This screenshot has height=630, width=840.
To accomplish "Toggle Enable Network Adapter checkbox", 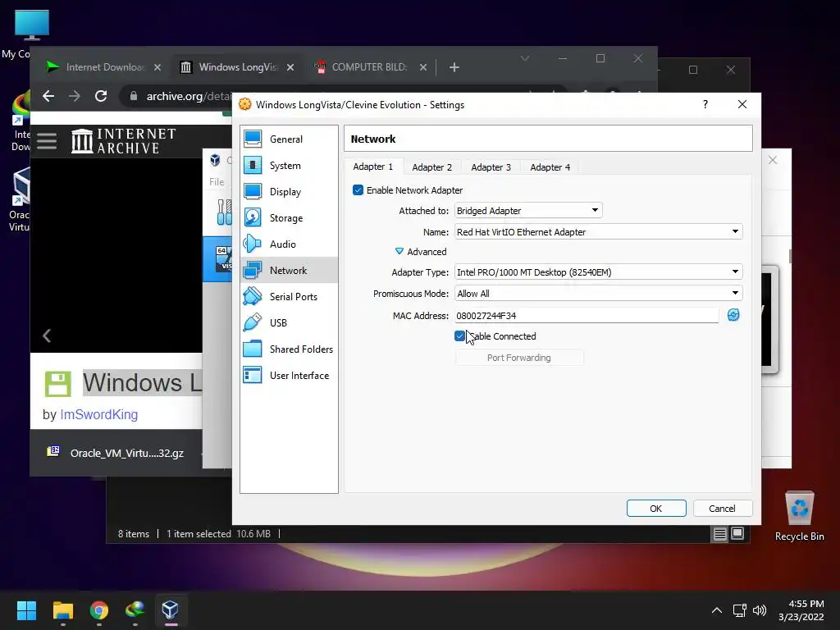I will (x=358, y=190).
